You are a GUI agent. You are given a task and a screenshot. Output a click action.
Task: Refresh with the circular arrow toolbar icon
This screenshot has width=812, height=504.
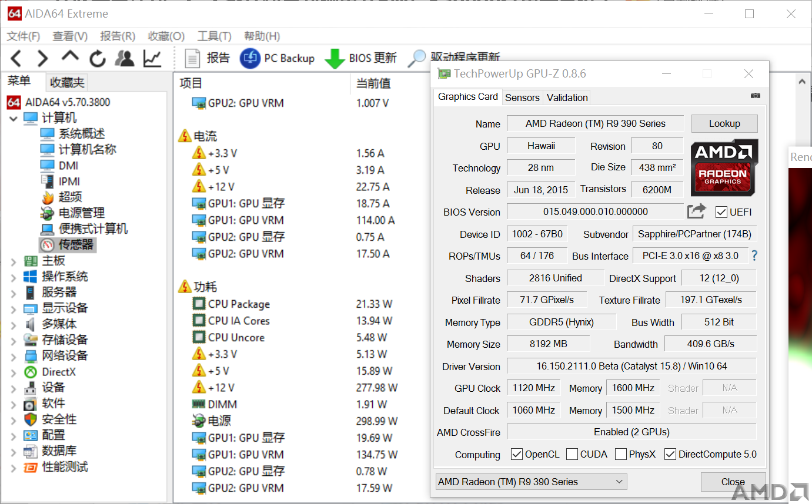click(97, 58)
